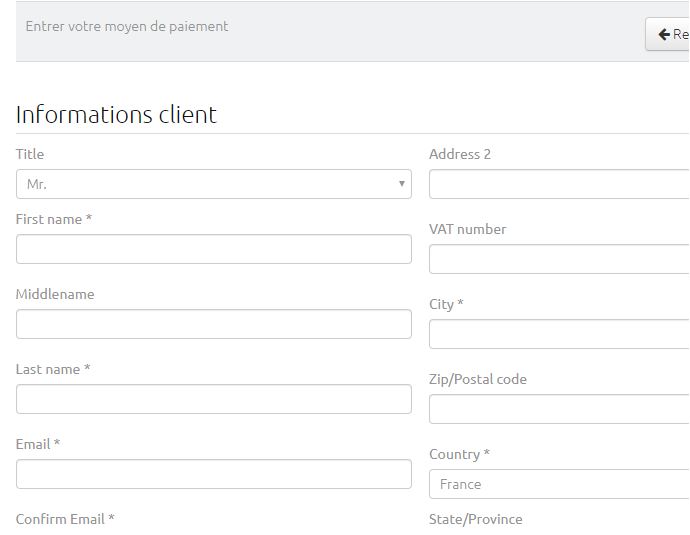The width and height of the screenshot is (690, 535).
Task: Click the Email input field
Action: (213, 474)
